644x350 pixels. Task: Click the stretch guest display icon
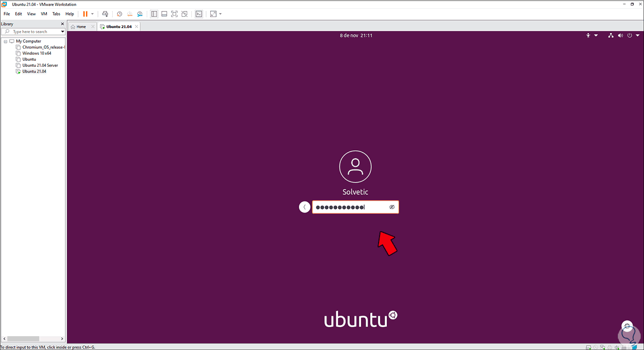coord(213,14)
